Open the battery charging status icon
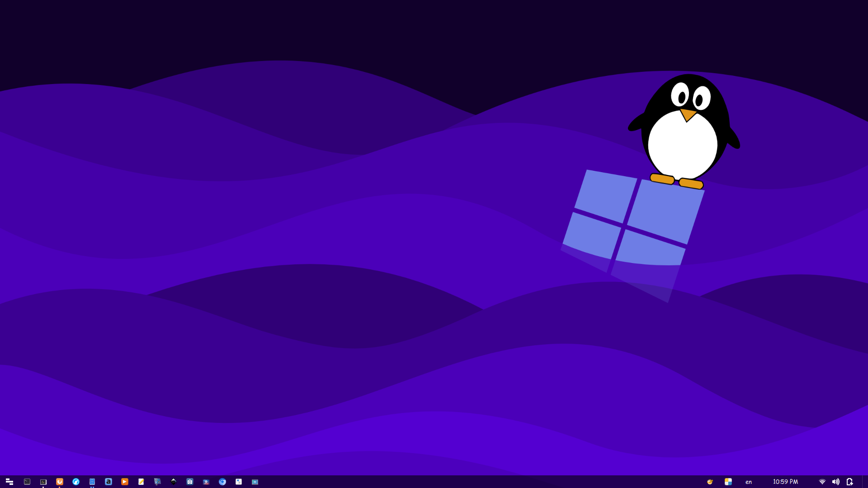 tap(850, 482)
